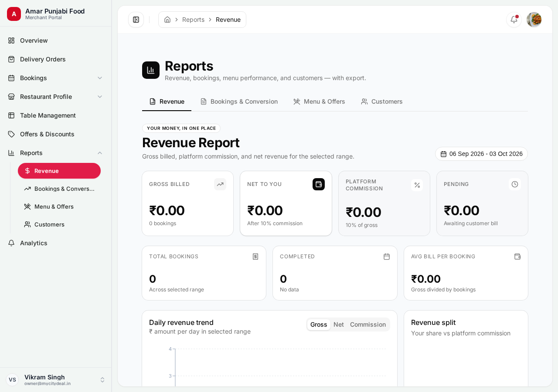Click the Revenue split card title
This screenshot has width=558, height=392.
coord(433,322)
